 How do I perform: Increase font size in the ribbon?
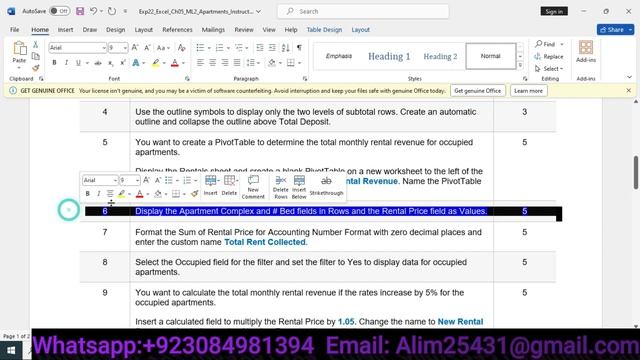135,48
